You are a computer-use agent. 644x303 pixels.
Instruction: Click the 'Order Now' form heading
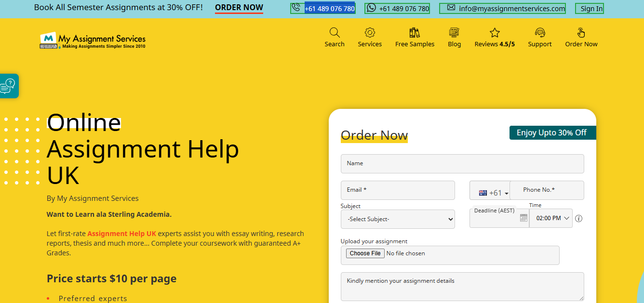(x=375, y=135)
